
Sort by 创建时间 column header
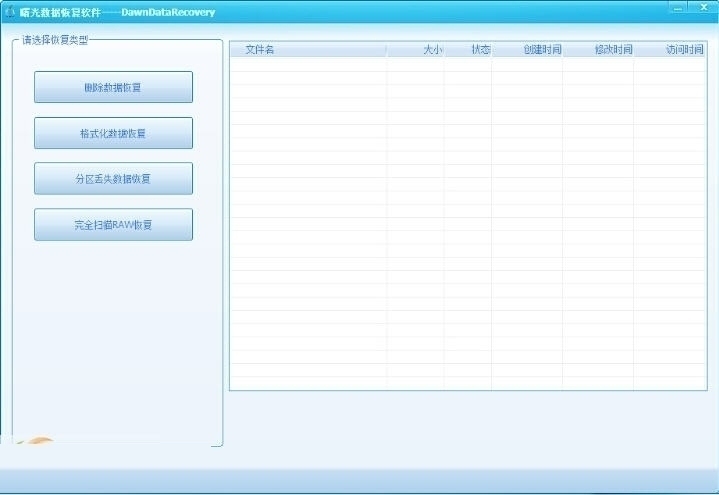point(527,50)
